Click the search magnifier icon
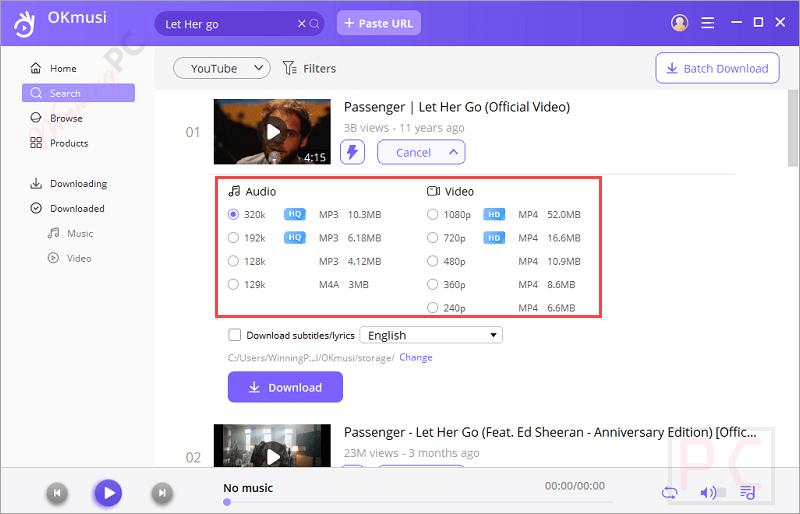 pyautogui.click(x=314, y=23)
